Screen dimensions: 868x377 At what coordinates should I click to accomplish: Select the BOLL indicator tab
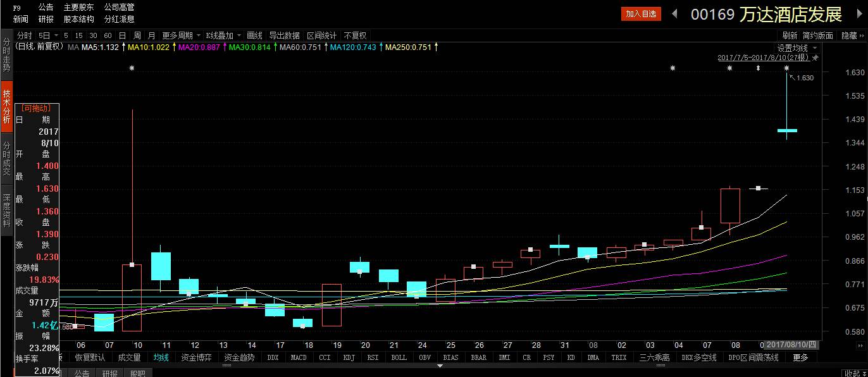(399, 357)
